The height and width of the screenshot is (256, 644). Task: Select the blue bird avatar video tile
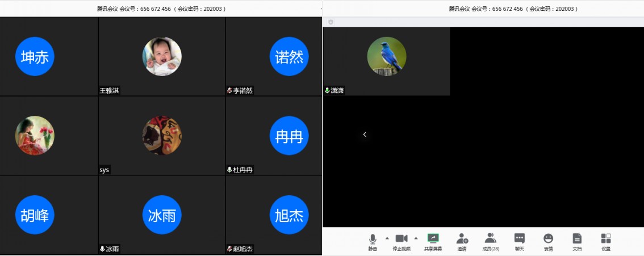click(386, 56)
